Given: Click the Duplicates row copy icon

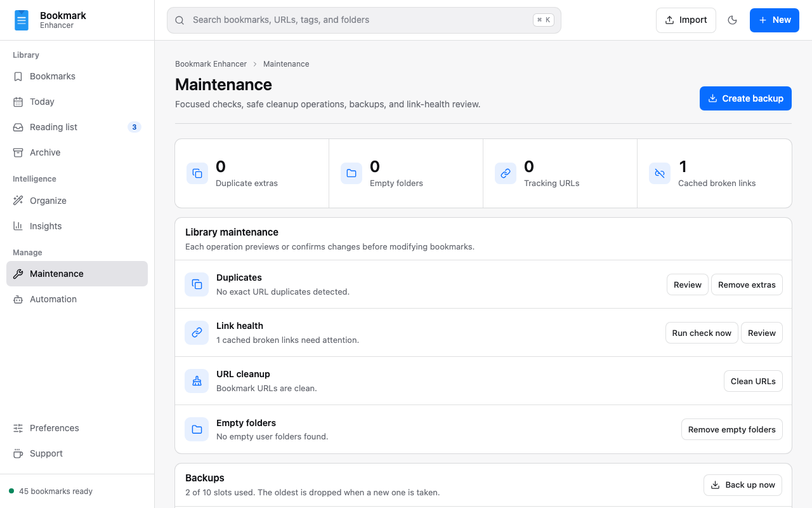Looking at the screenshot, I should [x=197, y=284].
